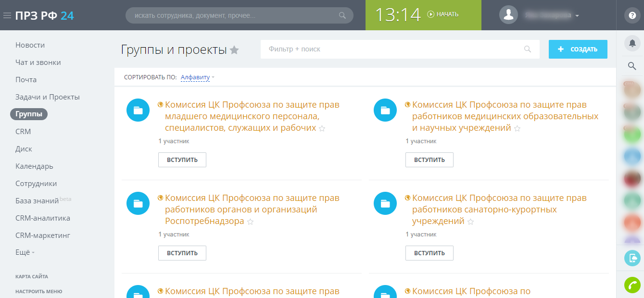644x298 pixels.
Task: Click the user avatar icon in the header
Action: [x=508, y=15]
